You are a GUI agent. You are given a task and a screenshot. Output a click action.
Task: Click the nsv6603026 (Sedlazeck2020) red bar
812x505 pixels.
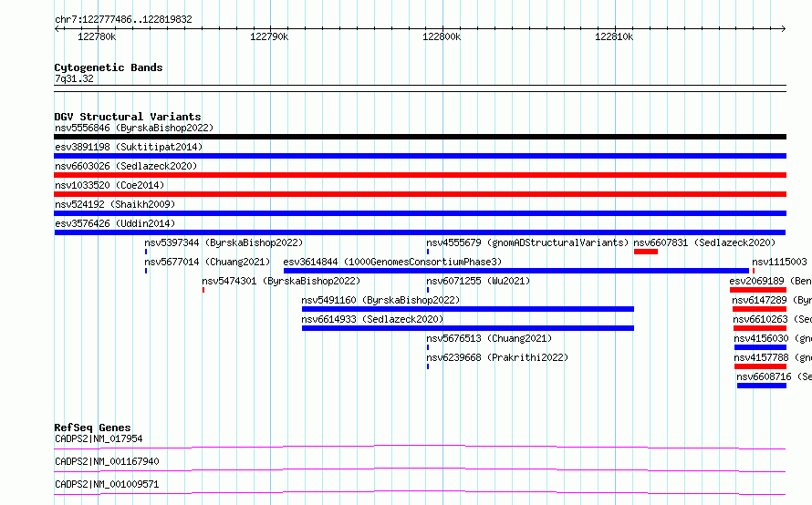pyautogui.click(x=420, y=175)
